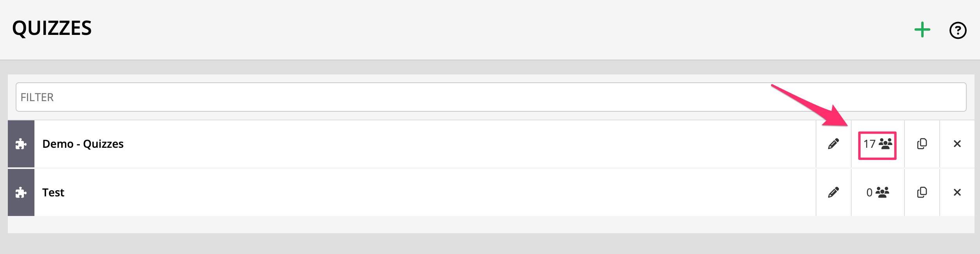Click the people icon in Demo - Quizzes row
The image size is (980, 254).
[885, 144]
